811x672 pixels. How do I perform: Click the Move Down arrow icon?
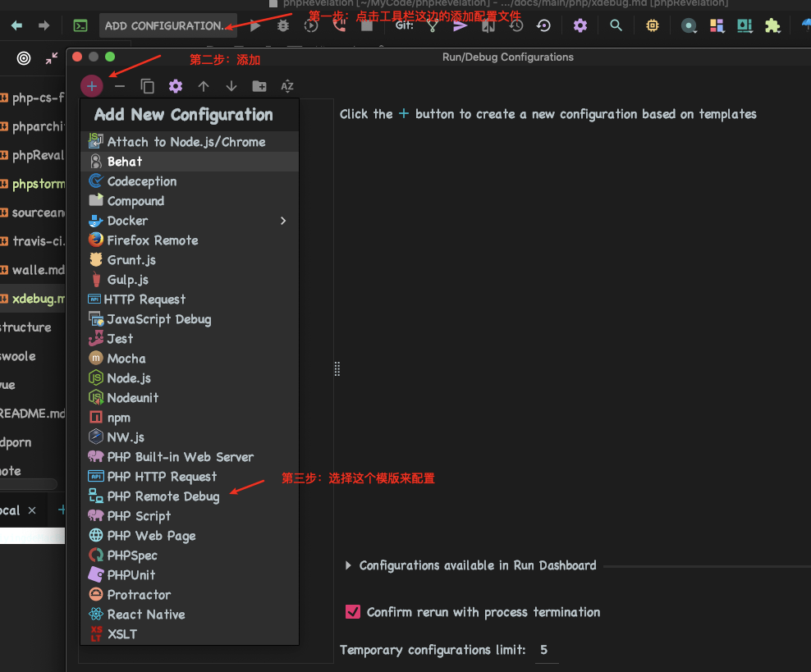click(x=231, y=86)
